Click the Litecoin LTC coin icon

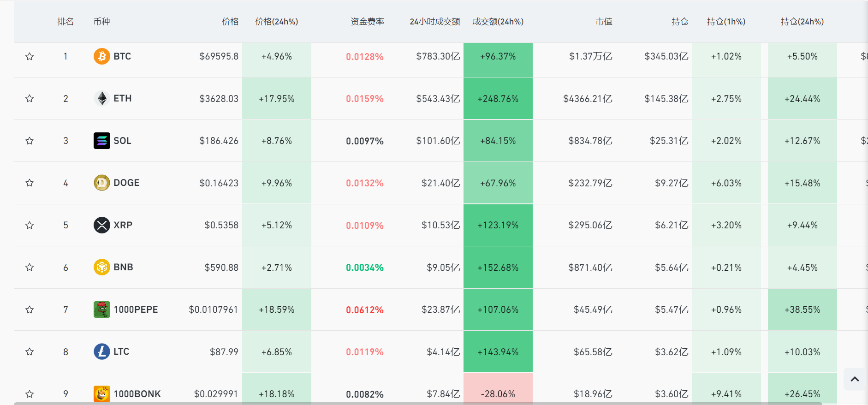[x=101, y=351]
